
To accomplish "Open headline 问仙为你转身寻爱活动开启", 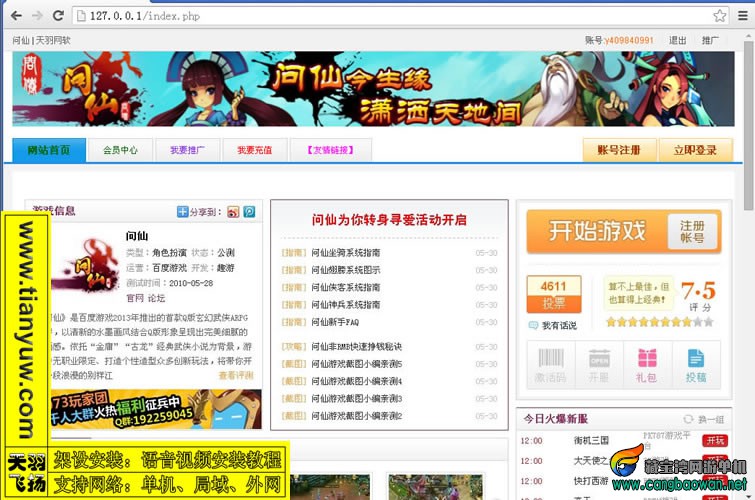I will pyautogui.click(x=389, y=220).
